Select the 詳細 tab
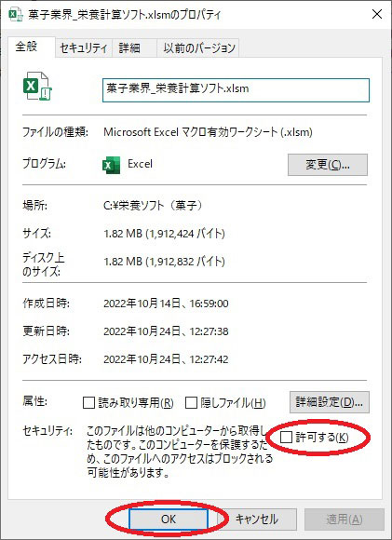 pos(129,47)
